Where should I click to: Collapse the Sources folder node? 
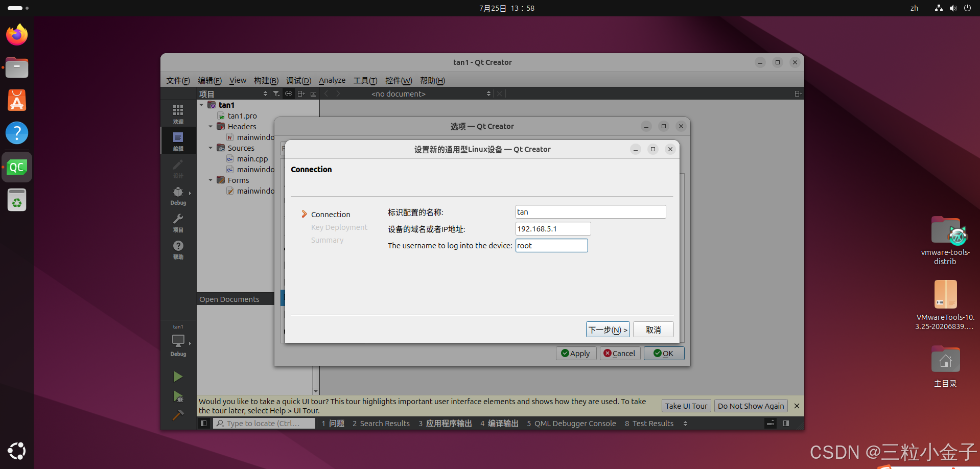pos(211,148)
